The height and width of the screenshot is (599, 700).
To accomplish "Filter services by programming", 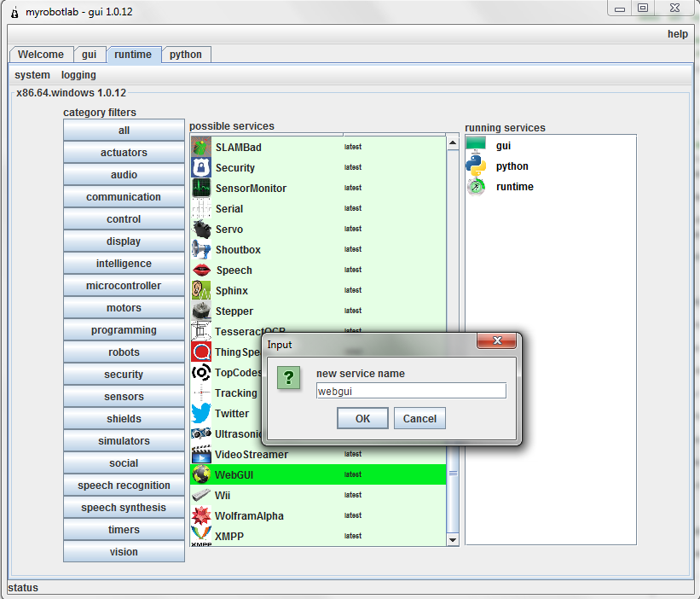I will (x=124, y=330).
